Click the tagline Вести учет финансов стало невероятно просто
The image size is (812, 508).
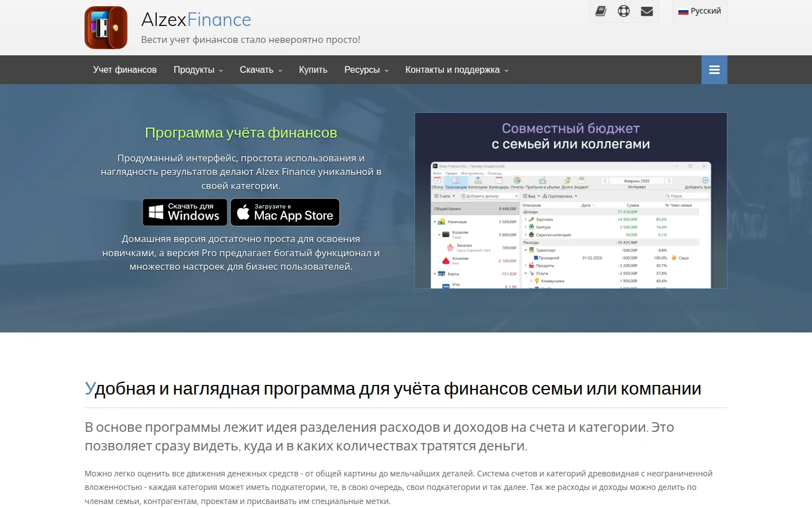250,40
